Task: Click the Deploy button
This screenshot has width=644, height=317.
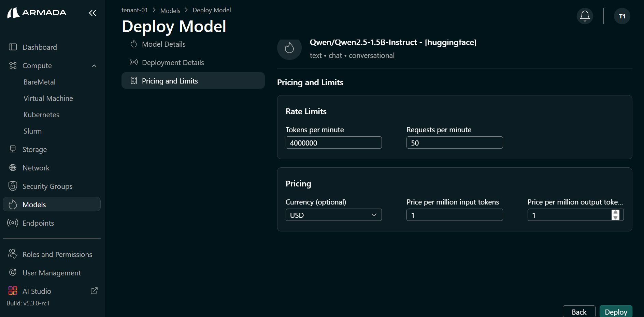Action: (x=616, y=312)
